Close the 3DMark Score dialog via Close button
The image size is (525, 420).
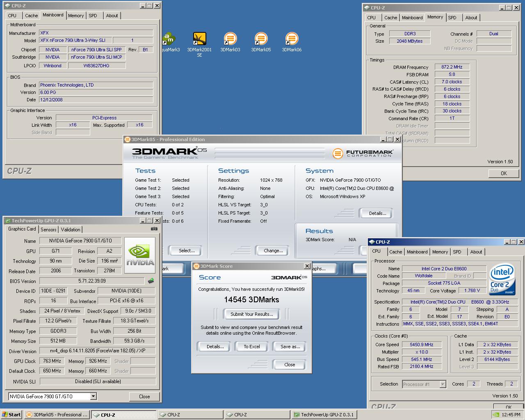pos(290,365)
